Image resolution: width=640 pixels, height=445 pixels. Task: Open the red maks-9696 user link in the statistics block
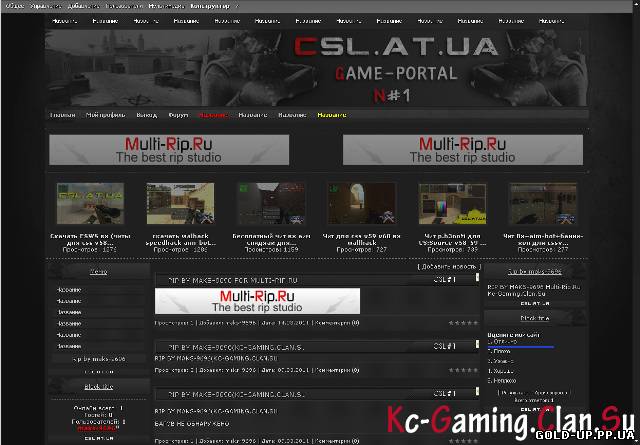pos(98,428)
